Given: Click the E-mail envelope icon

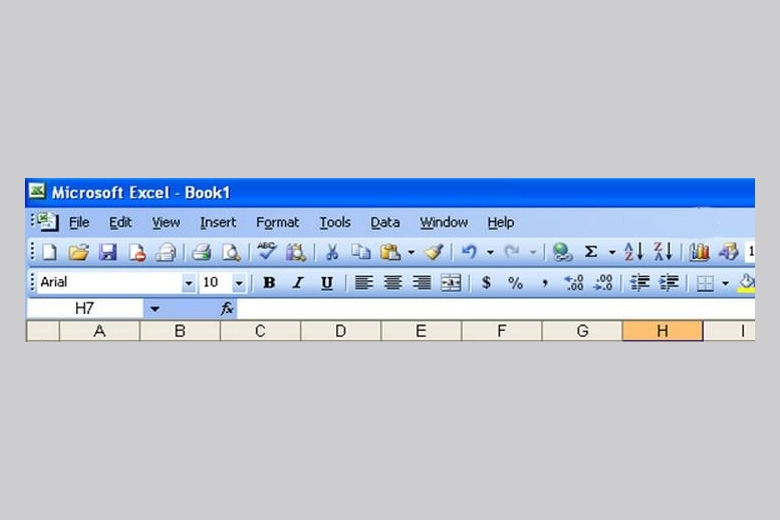Looking at the screenshot, I should tap(166, 252).
